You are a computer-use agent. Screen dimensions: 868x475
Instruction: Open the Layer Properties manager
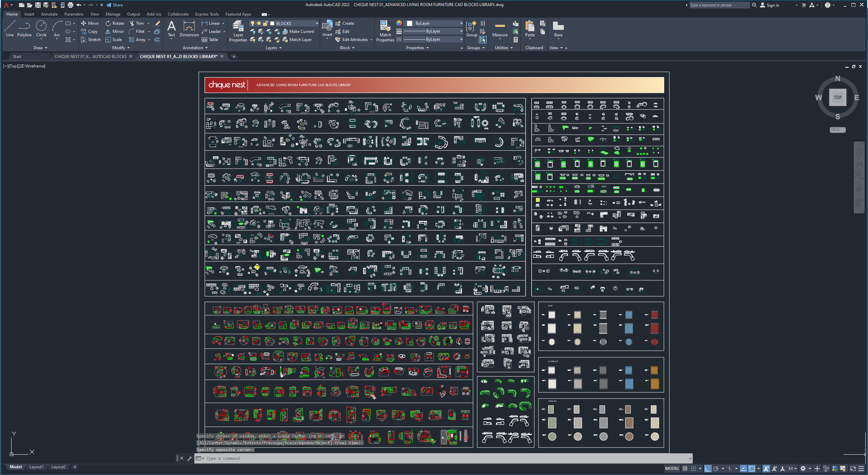[238, 31]
